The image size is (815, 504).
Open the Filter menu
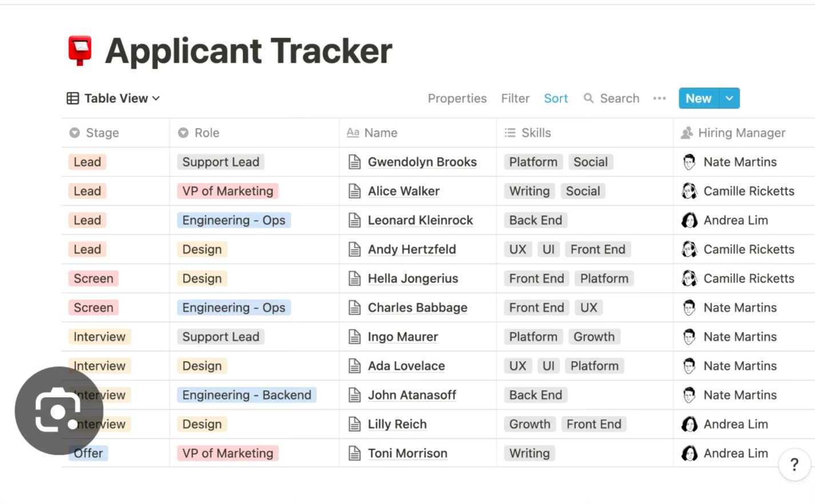(x=515, y=98)
